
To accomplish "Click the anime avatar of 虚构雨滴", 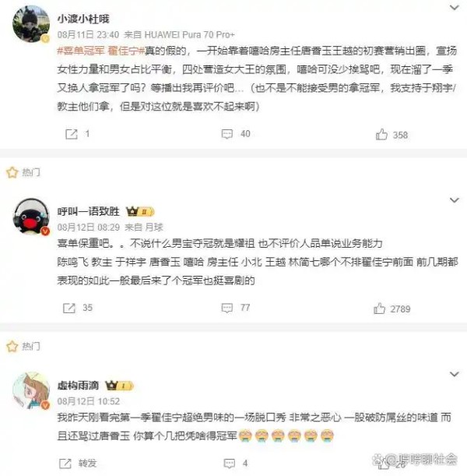I will [x=31, y=390].
